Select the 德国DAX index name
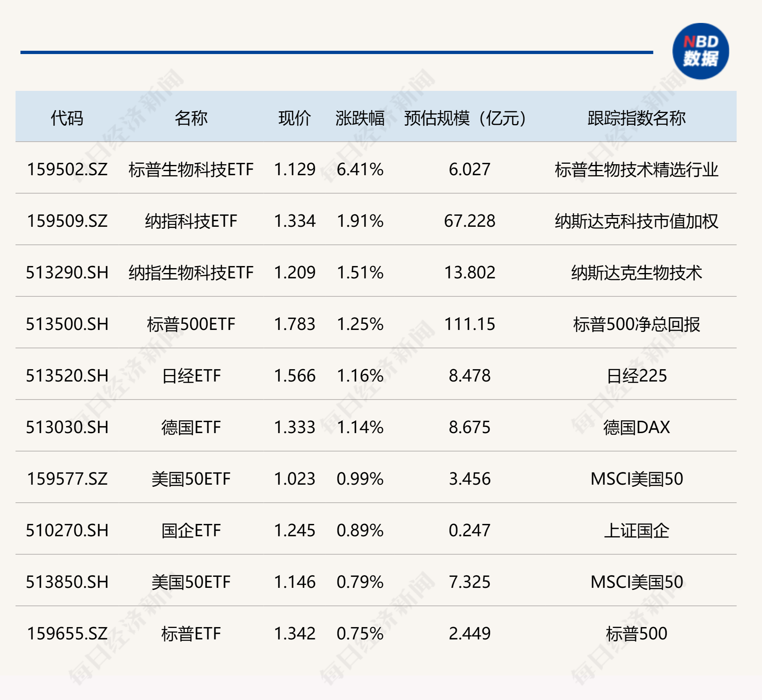 tap(637, 427)
